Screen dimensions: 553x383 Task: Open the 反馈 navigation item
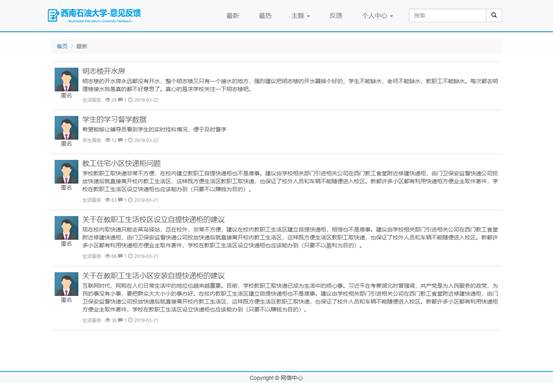coord(336,16)
